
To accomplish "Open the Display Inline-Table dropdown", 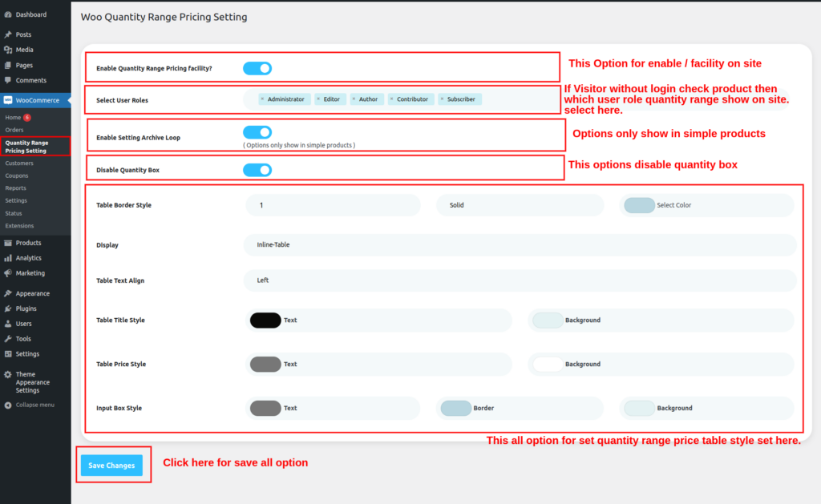I will (x=520, y=244).
